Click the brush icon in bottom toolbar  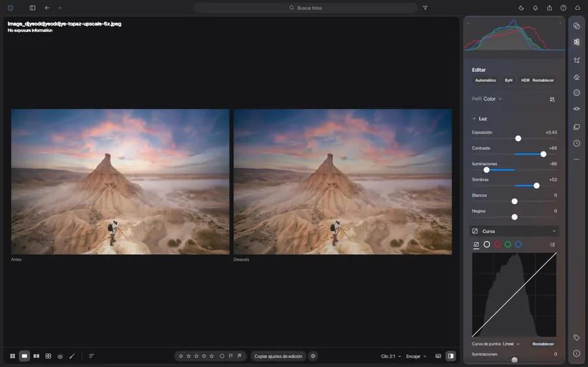72,356
